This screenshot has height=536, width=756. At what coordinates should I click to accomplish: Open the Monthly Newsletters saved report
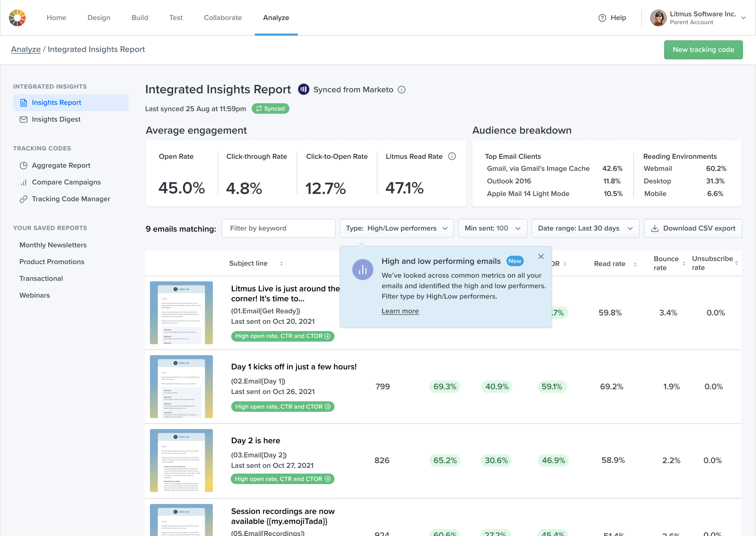tap(53, 245)
